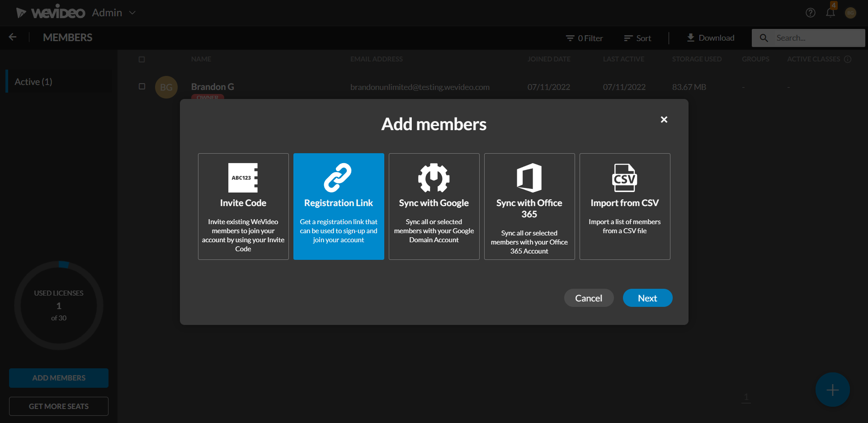Open the notifications bell icon
Screen dimensions: 868x423
pyautogui.click(x=830, y=13)
